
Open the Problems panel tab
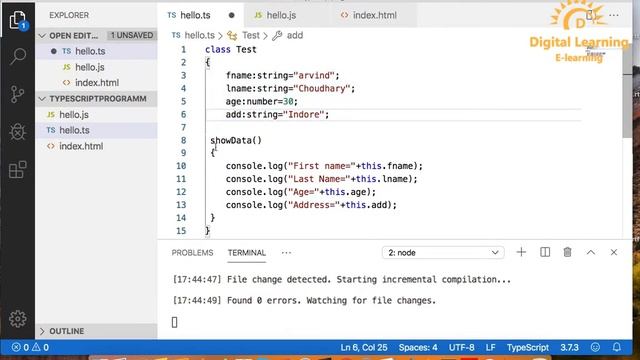[x=192, y=253]
